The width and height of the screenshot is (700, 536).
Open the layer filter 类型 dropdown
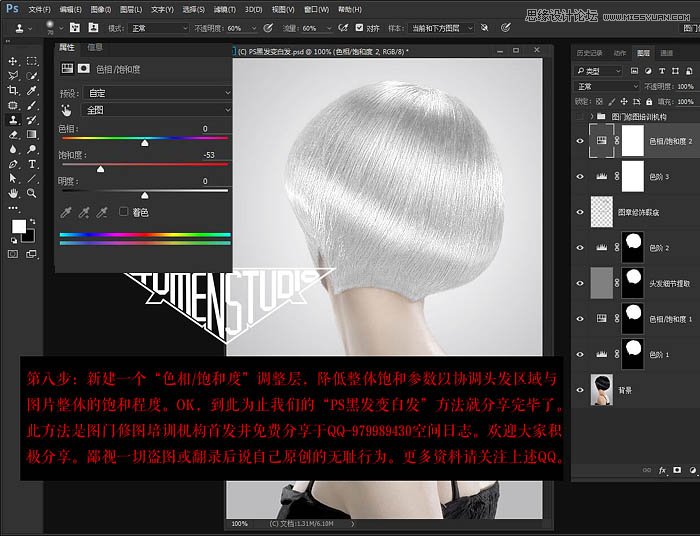[599, 71]
